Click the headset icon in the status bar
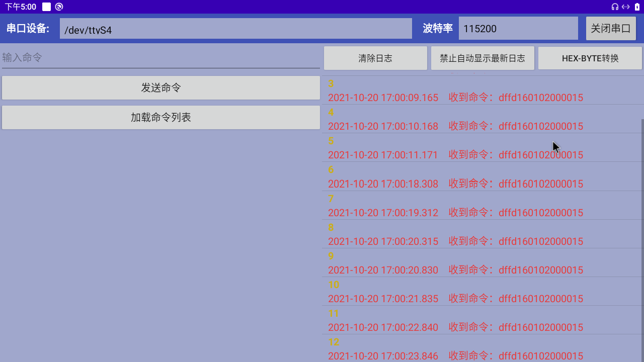The width and height of the screenshot is (644, 362). (615, 7)
